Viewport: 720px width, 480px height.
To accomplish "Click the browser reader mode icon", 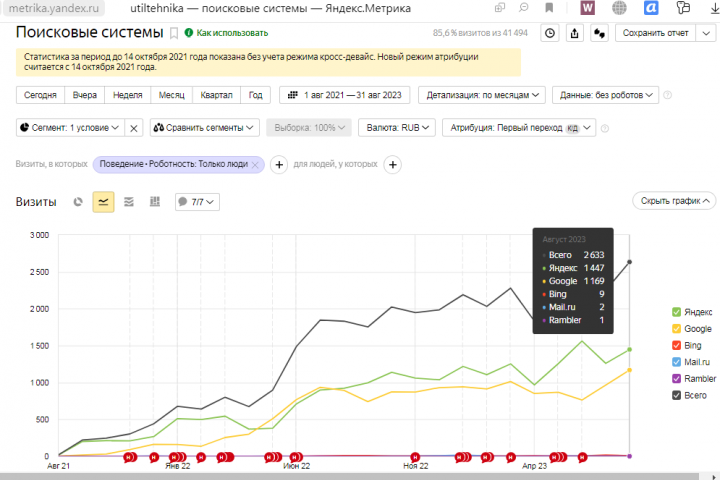I will pos(523,7).
